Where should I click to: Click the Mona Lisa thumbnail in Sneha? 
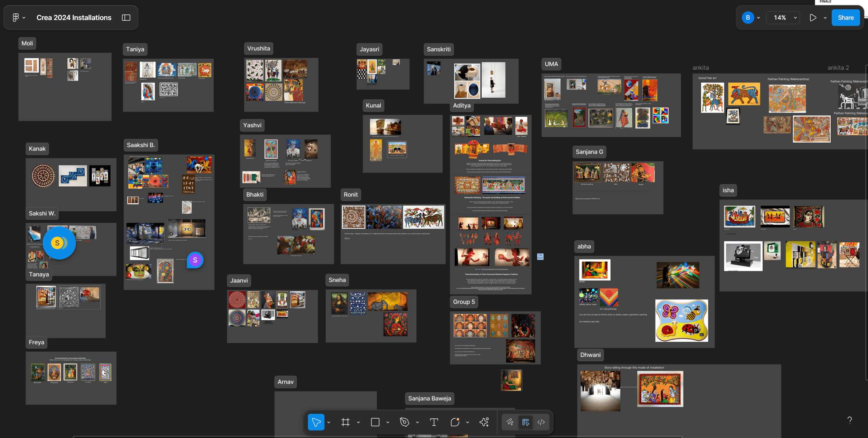339,303
